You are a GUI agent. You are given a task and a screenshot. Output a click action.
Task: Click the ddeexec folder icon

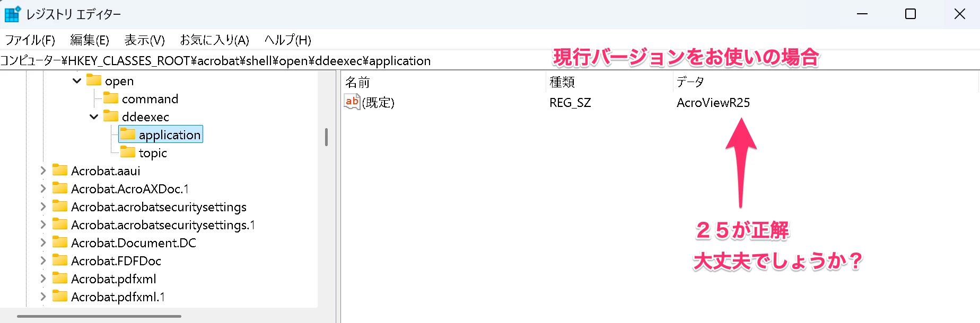[x=111, y=116]
